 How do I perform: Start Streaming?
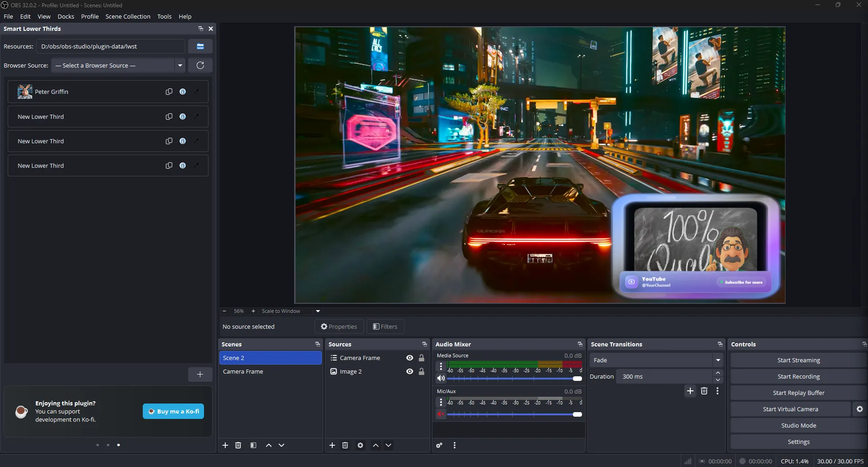coord(798,360)
